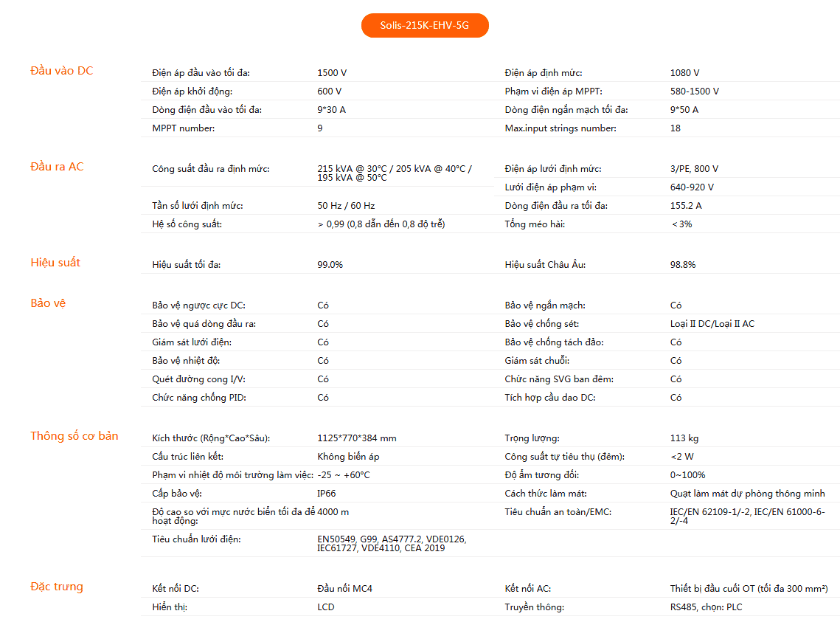Click the "Hiệu suất" section heading
840x639 pixels.
[x=55, y=263]
